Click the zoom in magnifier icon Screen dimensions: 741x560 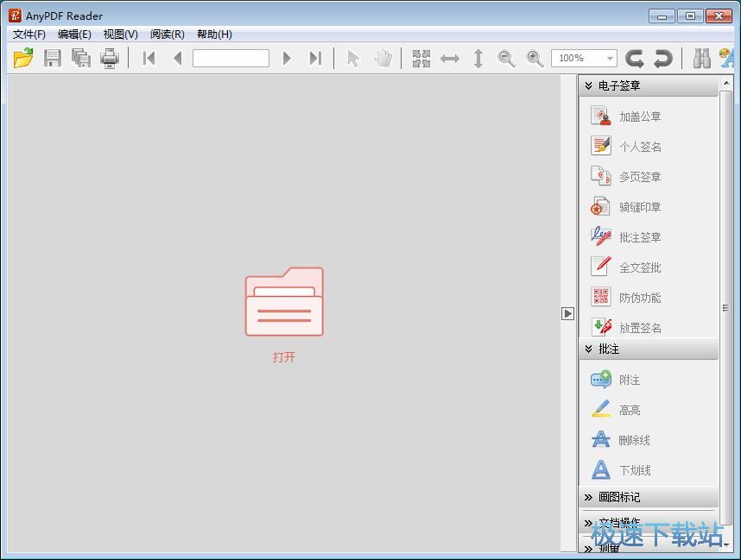pyautogui.click(x=535, y=58)
